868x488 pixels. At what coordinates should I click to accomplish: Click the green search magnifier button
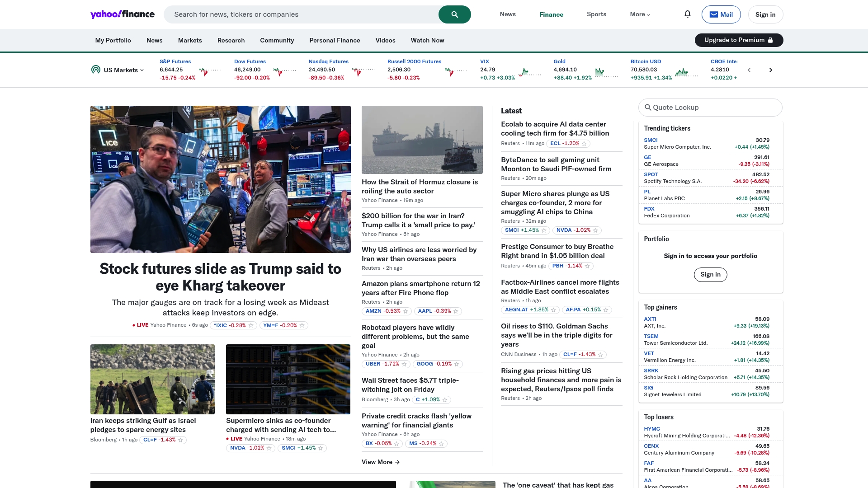point(454,14)
